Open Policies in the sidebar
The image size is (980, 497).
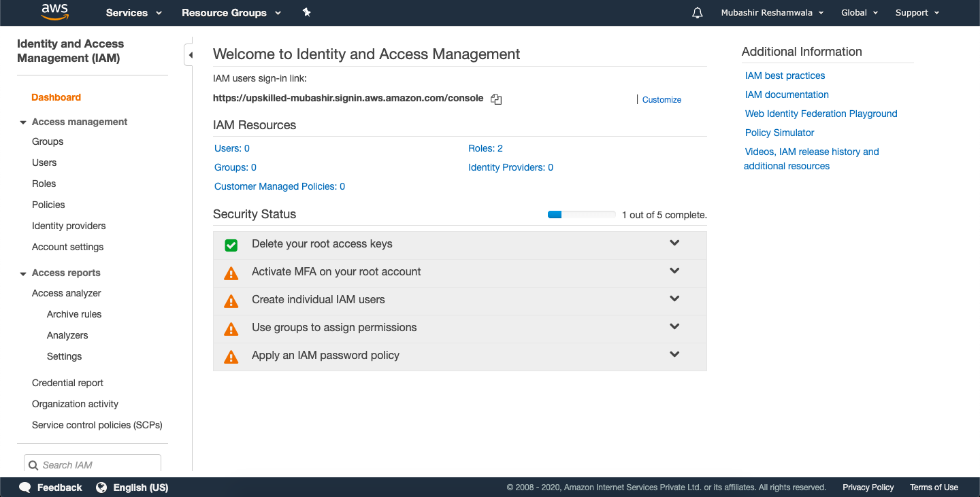(48, 205)
